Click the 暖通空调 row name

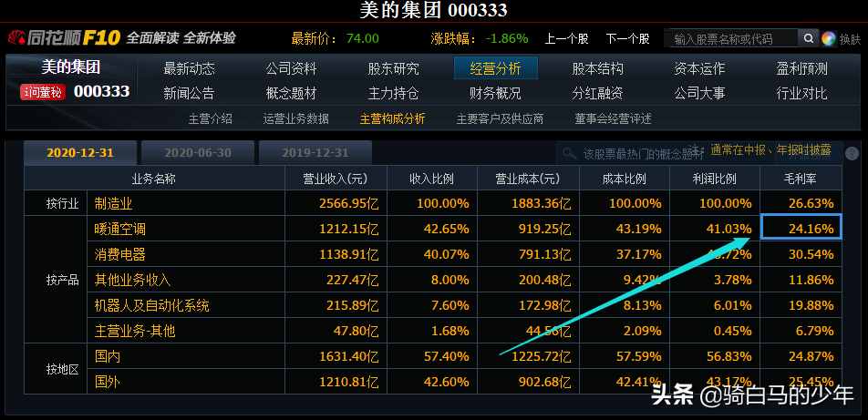coord(120,229)
